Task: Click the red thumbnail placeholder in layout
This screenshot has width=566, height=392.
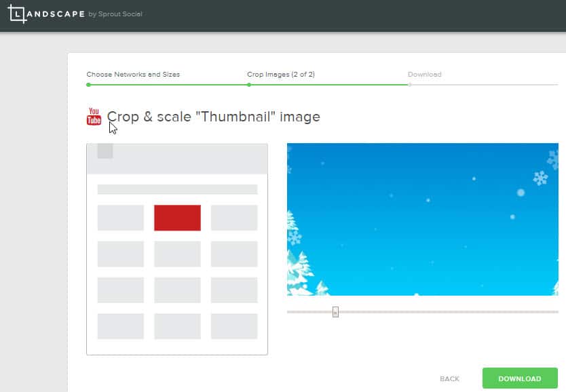Action: coord(177,218)
